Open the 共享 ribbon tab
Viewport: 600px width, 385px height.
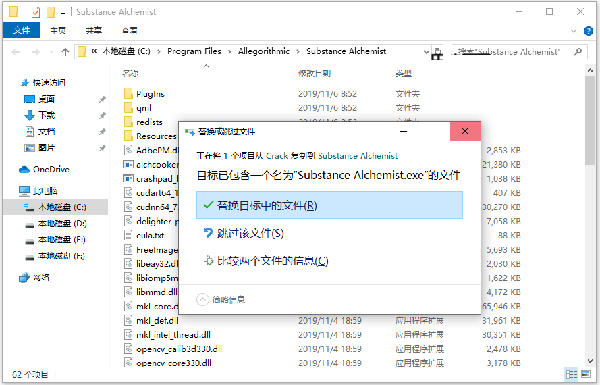point(94,31)
